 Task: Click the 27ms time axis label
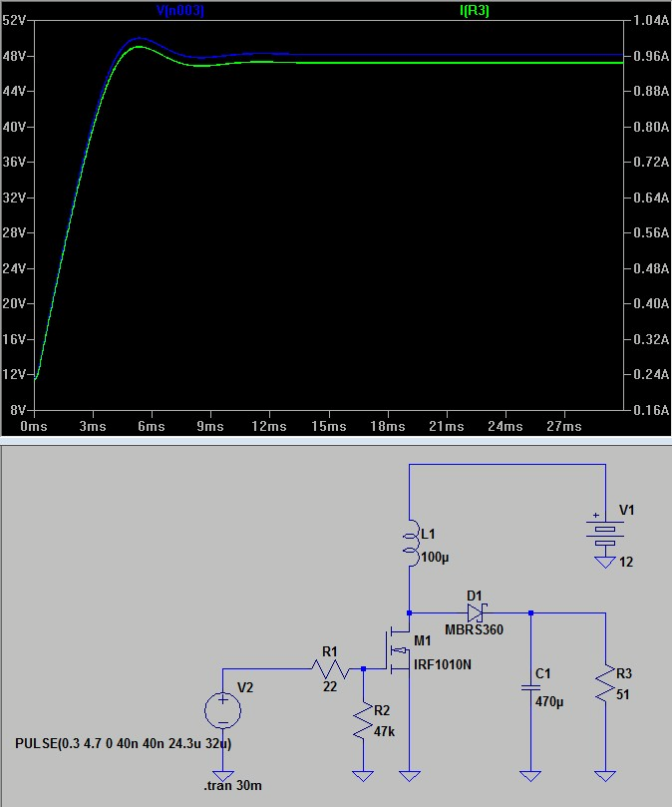(x=564, y=426)
